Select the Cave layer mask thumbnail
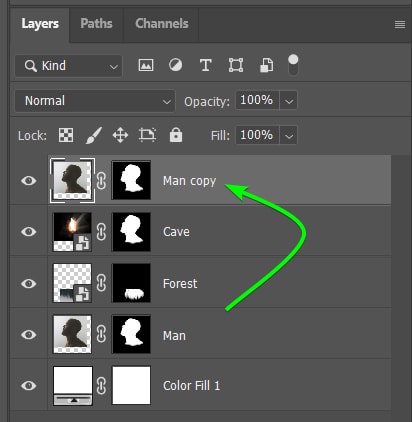 pyautogui.click(x=131, y=232)
